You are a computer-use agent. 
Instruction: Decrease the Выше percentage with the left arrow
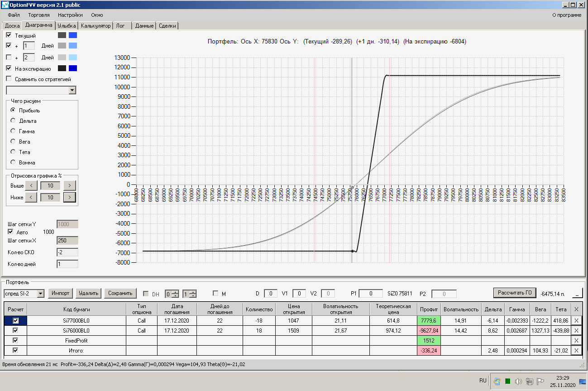[x=31, y=185]
